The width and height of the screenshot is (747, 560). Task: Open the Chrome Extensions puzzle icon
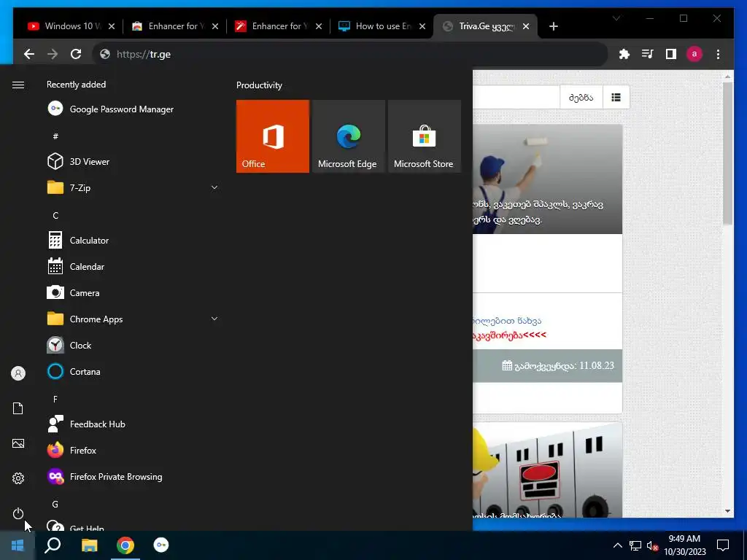click(624, 54)
